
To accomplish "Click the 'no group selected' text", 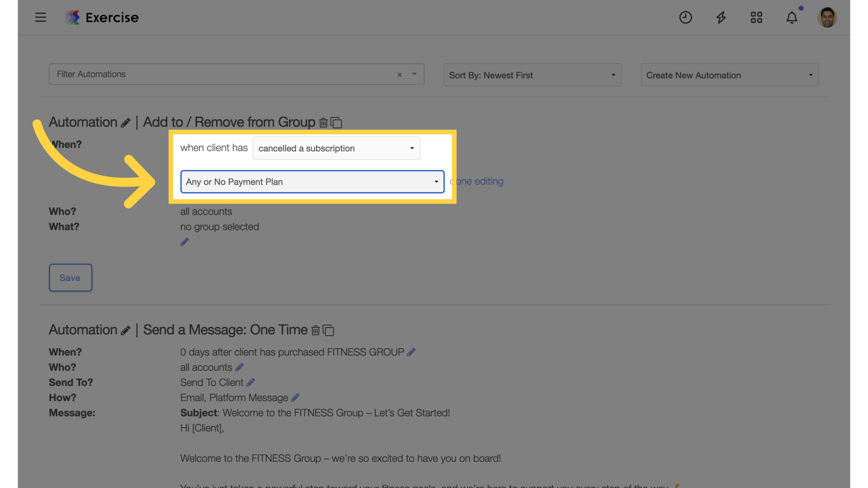I will pyautogui.click(x=220, y=227).
